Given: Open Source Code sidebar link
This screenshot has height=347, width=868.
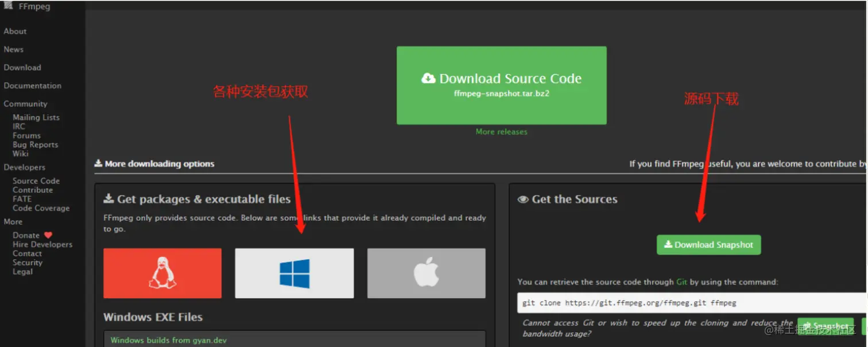Looking at the screenshot, I should click(x=36, y=181).
